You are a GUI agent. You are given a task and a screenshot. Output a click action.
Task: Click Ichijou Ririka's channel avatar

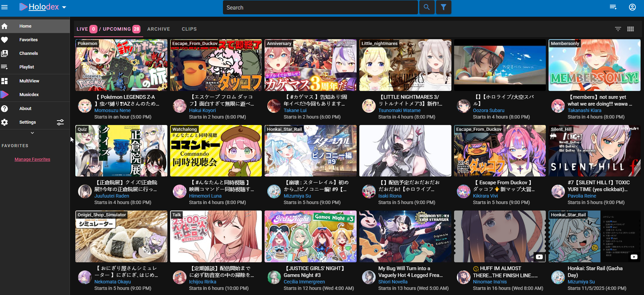tap(180, 277)
